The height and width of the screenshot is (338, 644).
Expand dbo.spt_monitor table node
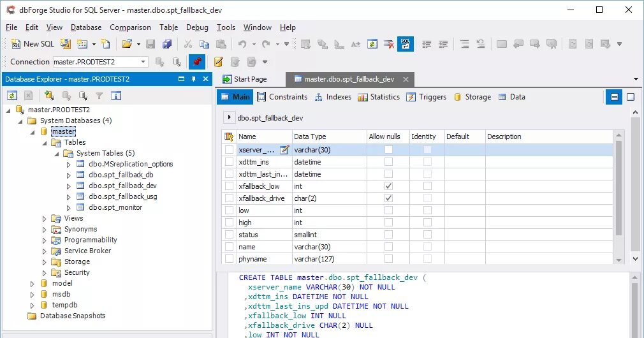click(x=69, y=208)
